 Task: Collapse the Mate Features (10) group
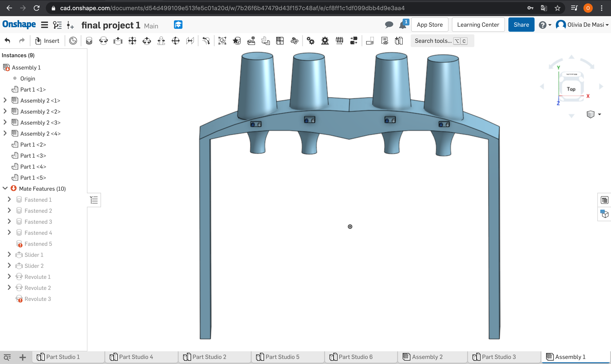pos(5,188)
